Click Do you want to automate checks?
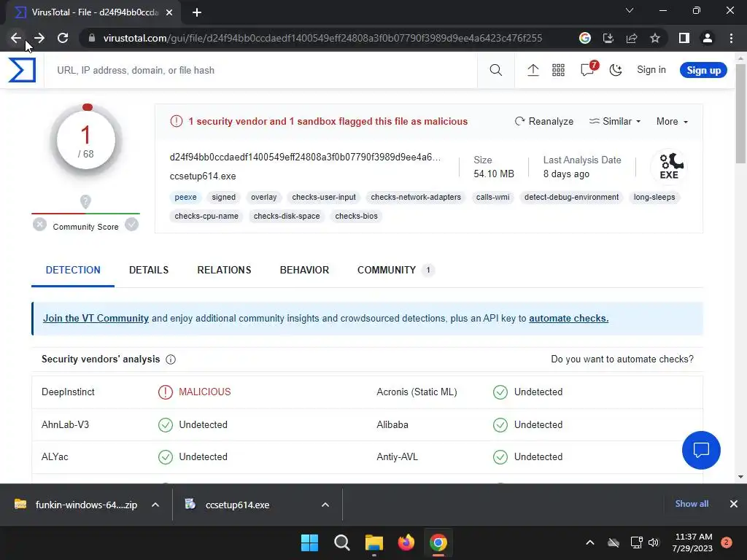The width and height of the screenshot is (747, 560). [x=622, y=359]
